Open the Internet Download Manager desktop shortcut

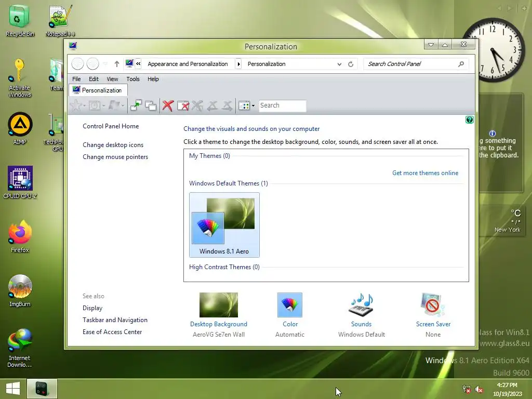[x=20, y=348]
